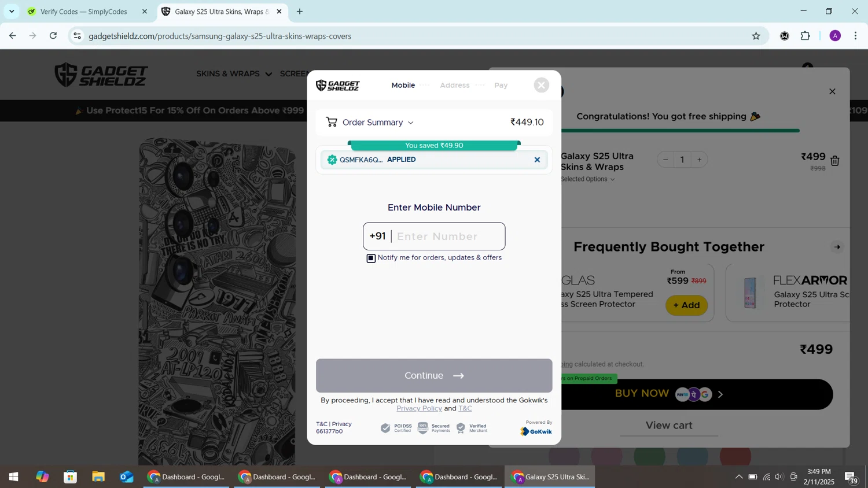Toggle the Notify me for orders checkbox
This screenshot has width=868, height=488.
tap(371, 258)
